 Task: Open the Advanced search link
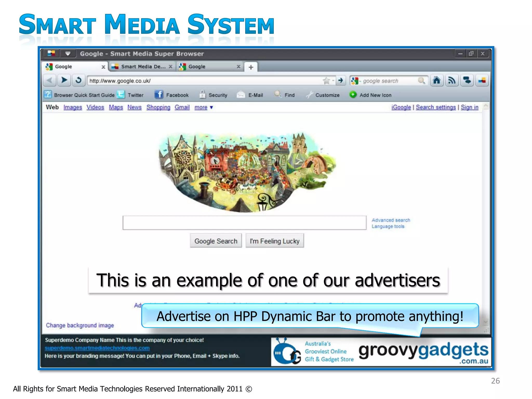pyautogui.click(x=391, y=220)
